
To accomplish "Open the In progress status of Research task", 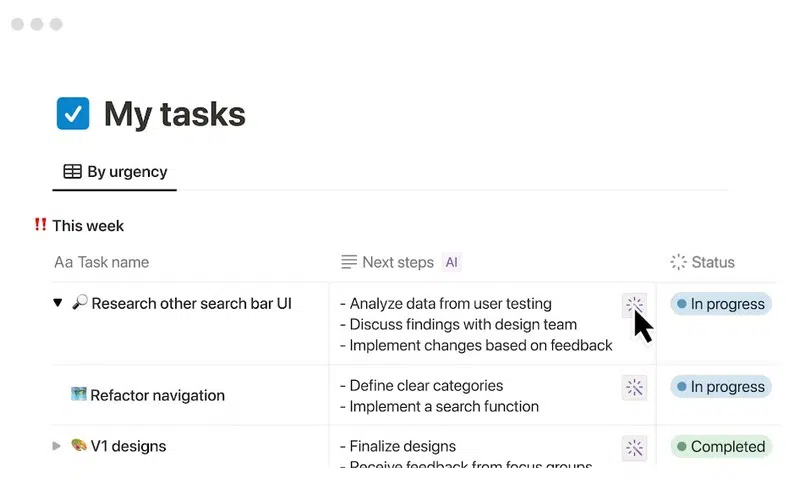I will coord(720,304).
